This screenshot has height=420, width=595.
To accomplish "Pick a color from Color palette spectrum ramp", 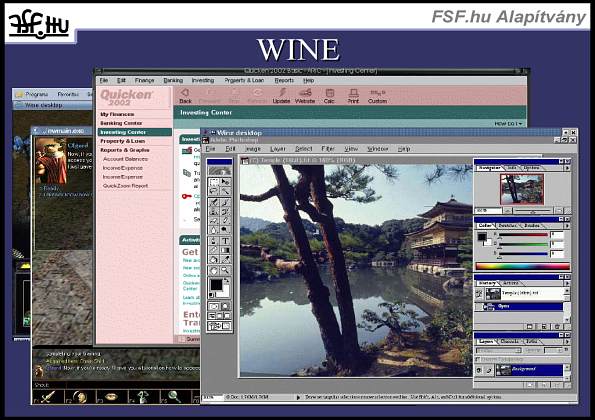I will pos(523,266).
